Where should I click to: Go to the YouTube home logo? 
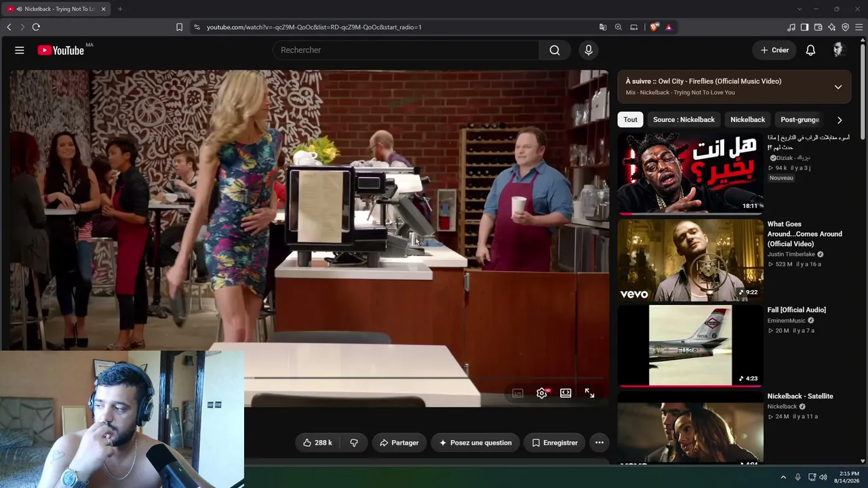(x=61, y=50)
